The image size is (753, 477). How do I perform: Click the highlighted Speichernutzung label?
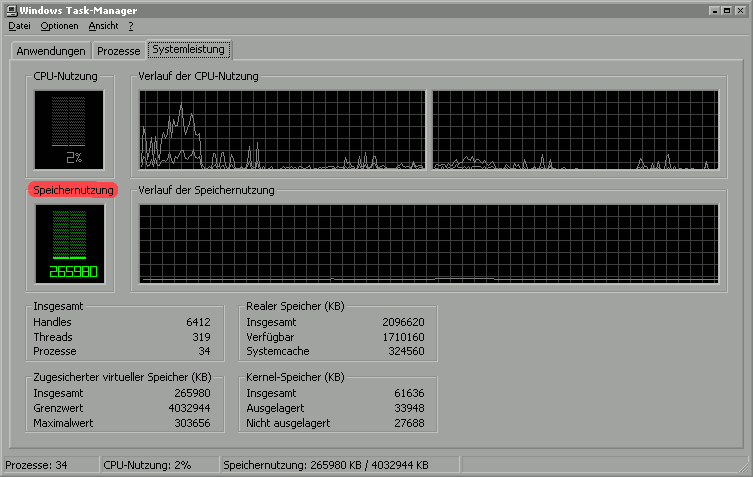[x=73, y=190]
